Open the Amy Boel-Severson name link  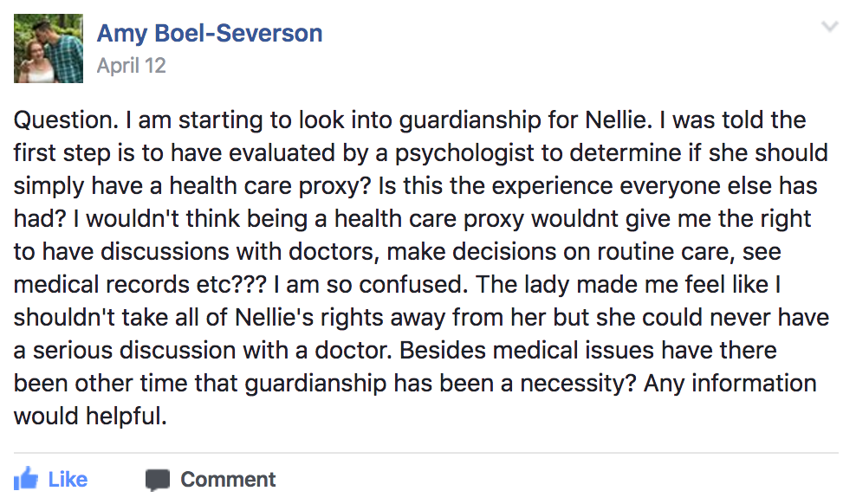[210, 33]
